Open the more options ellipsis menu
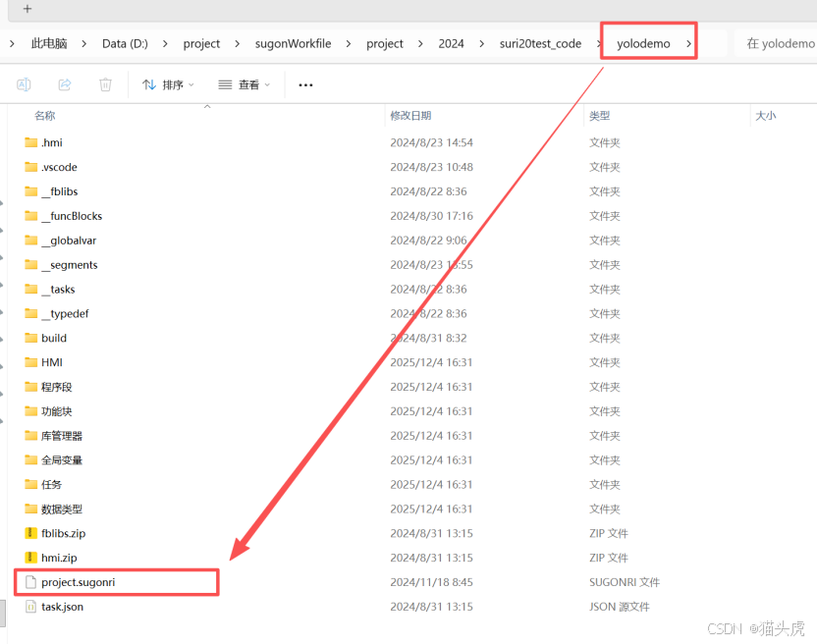The height and width of the screenshot is (644, 817). pos(305,85)
